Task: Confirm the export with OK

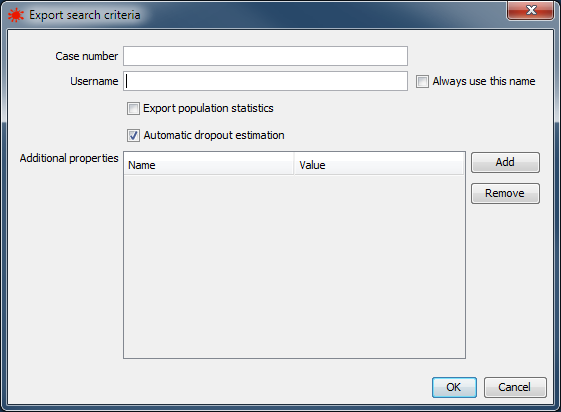Action: (x=454, y=387)
